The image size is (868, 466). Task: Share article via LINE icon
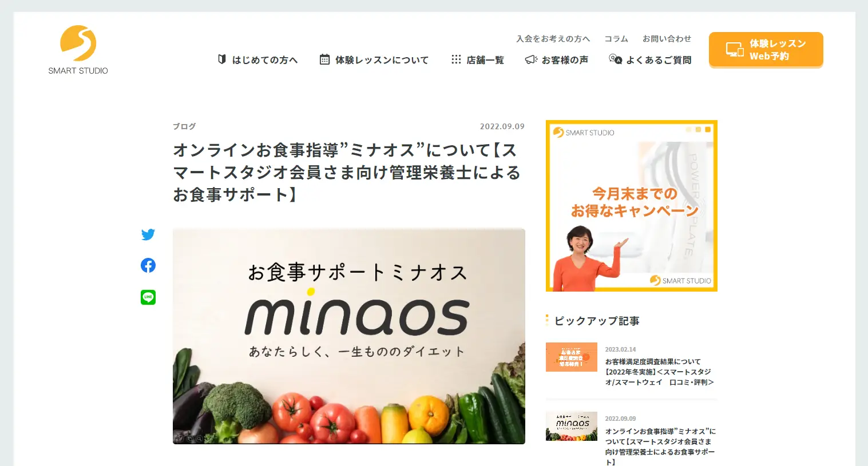(148, 297)
